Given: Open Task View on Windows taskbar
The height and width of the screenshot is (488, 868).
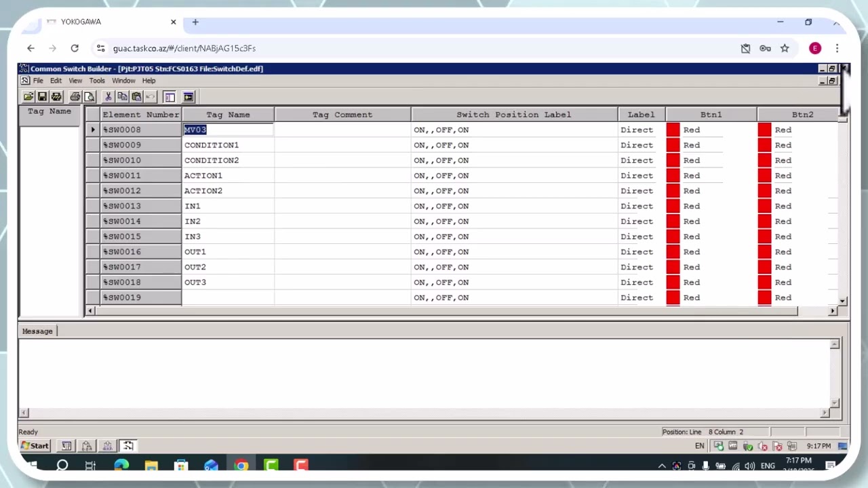Looking at the screenshot, I should [90, 466].
